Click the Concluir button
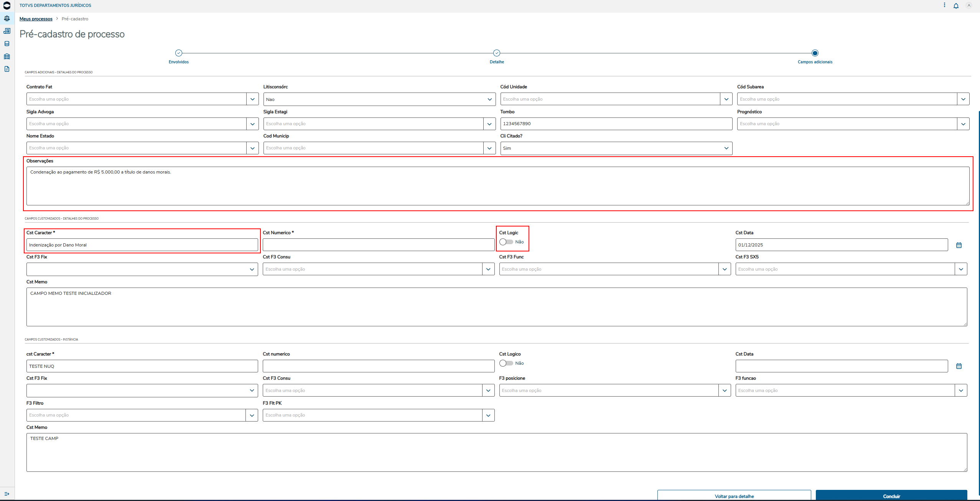980x501 pixels. click(891, 496)
